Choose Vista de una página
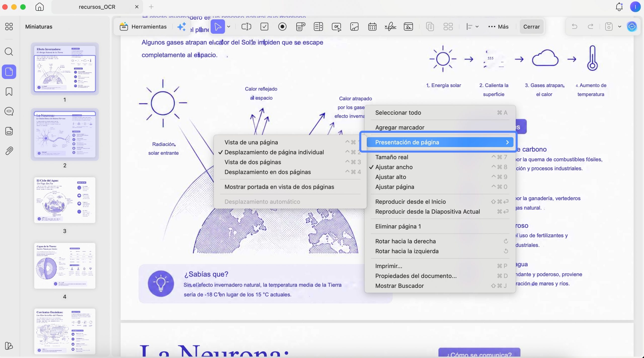Screen dimensions: 644x358 pyautogui.click(x=290, y=142)
